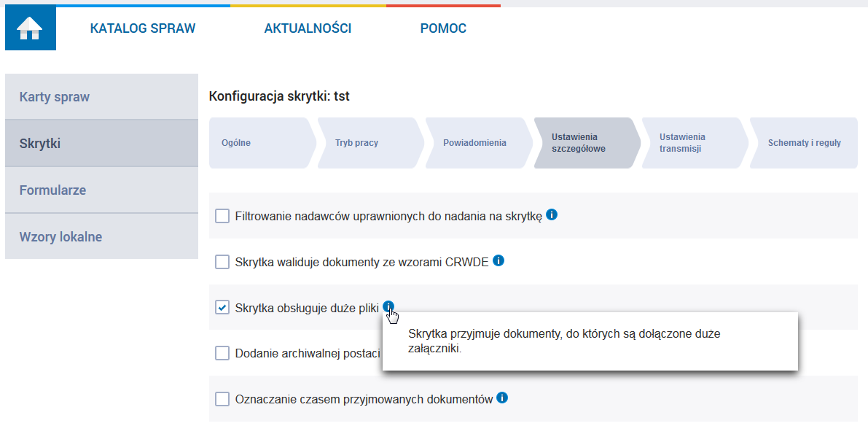Open AKTUALNOŚCI section
The width and height of the screenshot is (868, 426).
point(308,28)
